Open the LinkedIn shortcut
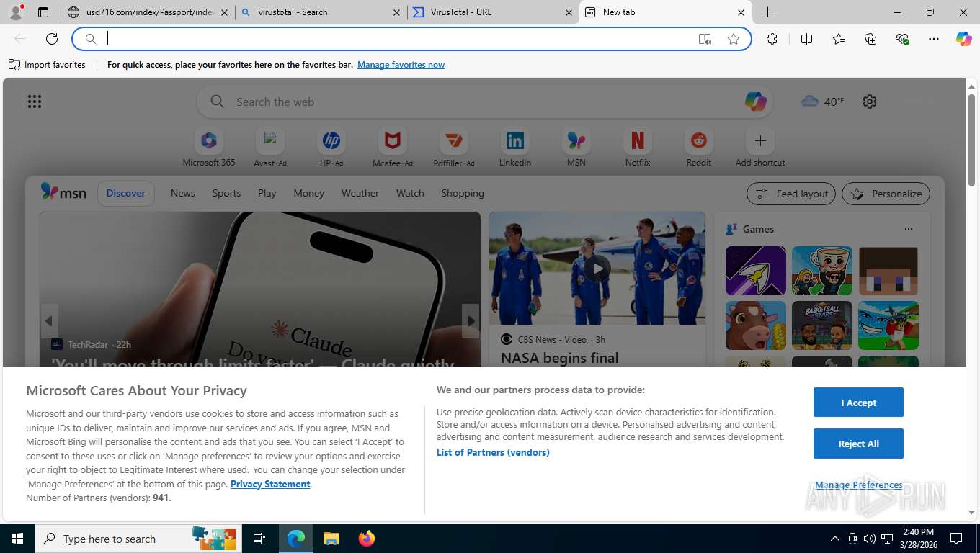This screenshot has width=980, height=553. tap(515, 148)
